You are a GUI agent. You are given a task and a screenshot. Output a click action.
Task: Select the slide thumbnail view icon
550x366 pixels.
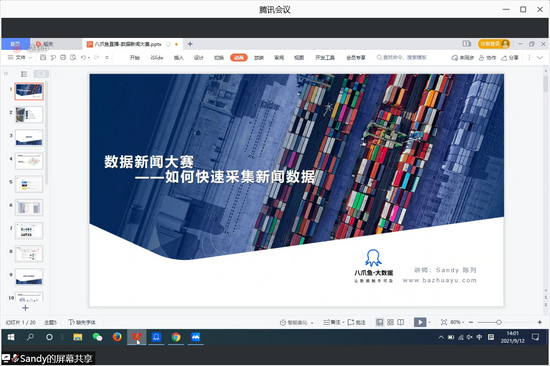click(41, 74)
